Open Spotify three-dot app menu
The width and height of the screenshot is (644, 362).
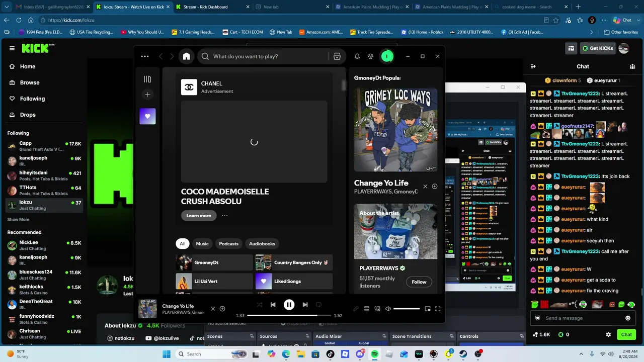[x=145, y=56]
